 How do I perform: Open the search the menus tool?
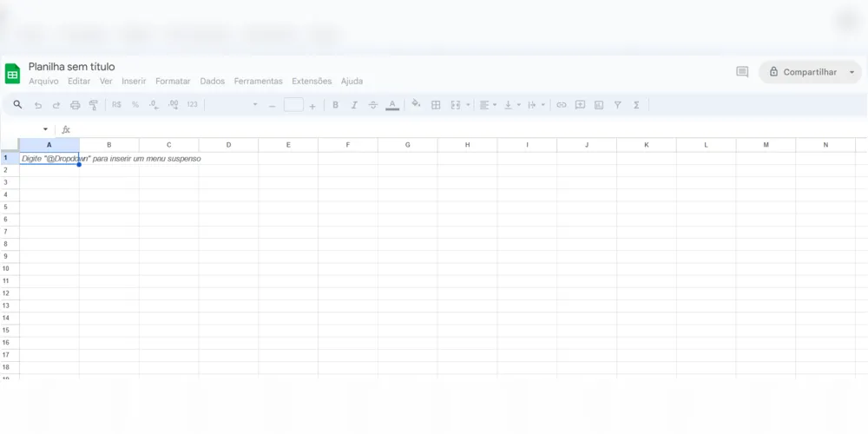tap(17, 105)
